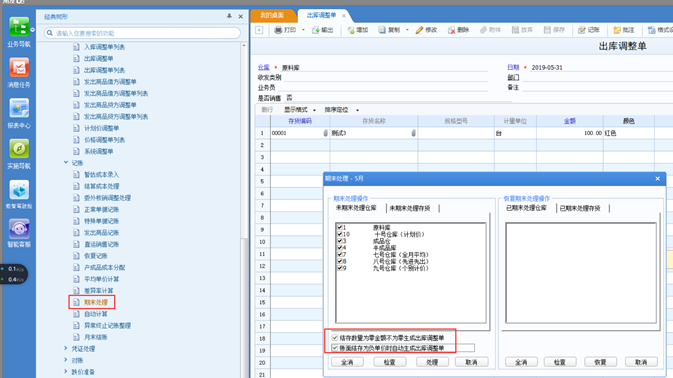Select the 已期末处理仓库 tab
This screenshot has height=378, width=673.
(x=526, y=208)
